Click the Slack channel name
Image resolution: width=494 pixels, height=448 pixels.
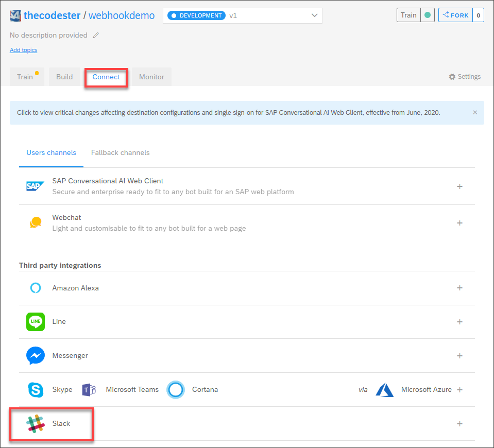(x=61, y=424)
